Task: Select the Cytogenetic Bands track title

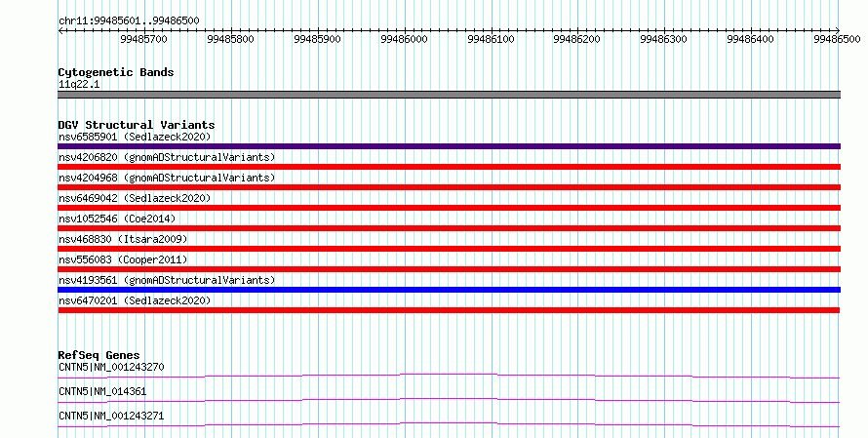Action: click(x=116, y=72)
